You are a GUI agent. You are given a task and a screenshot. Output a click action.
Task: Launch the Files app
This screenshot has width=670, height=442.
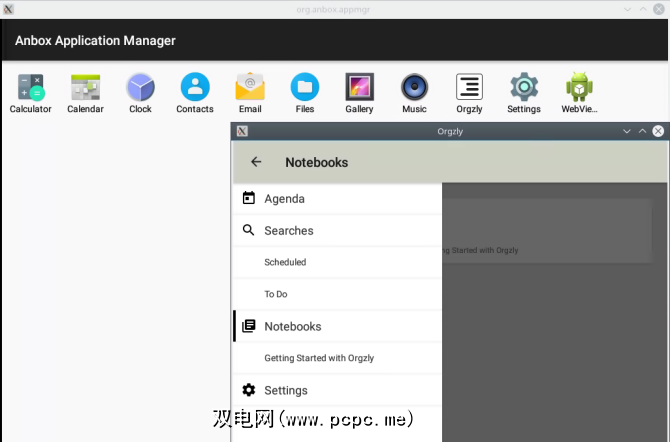(305, 88)
